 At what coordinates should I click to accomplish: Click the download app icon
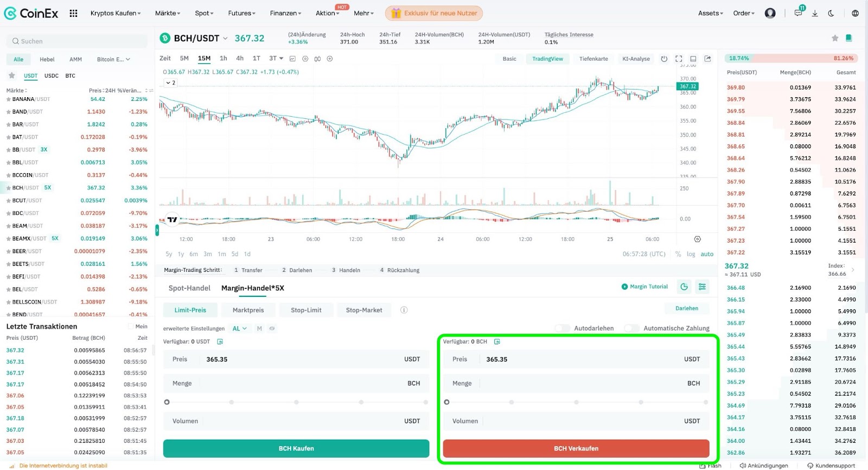click(x=815, y=13)
